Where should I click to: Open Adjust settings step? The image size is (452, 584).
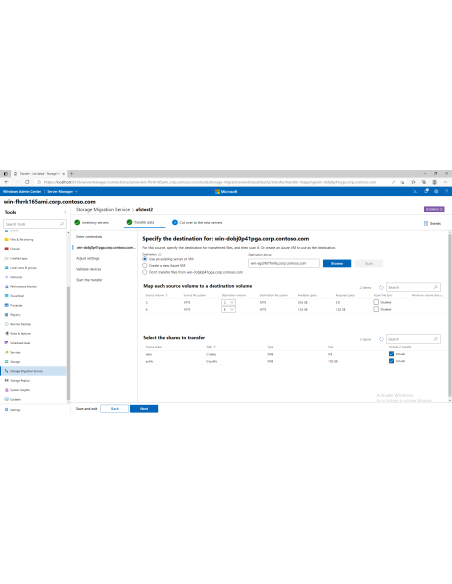pos(87,258)
